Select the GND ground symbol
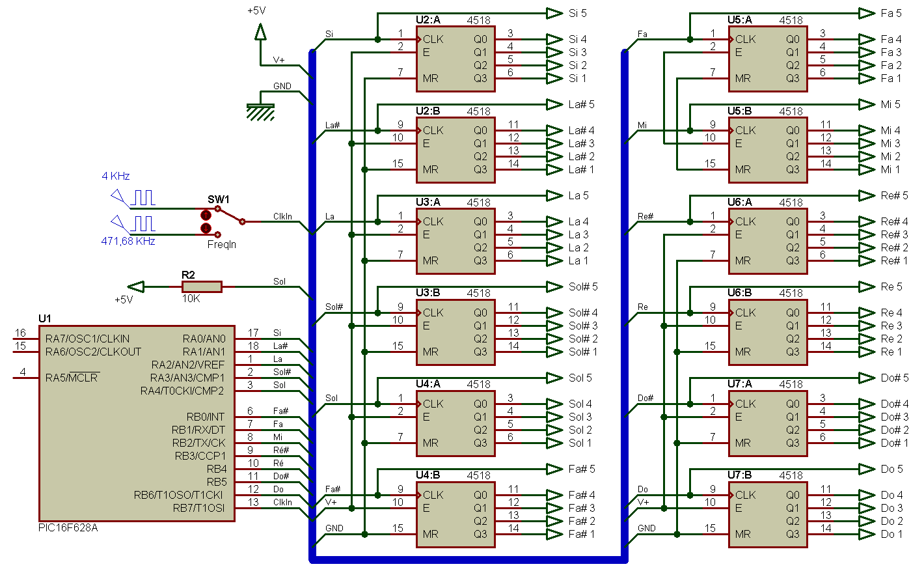The width and height of the screenshot is (924, 573). 260,112
